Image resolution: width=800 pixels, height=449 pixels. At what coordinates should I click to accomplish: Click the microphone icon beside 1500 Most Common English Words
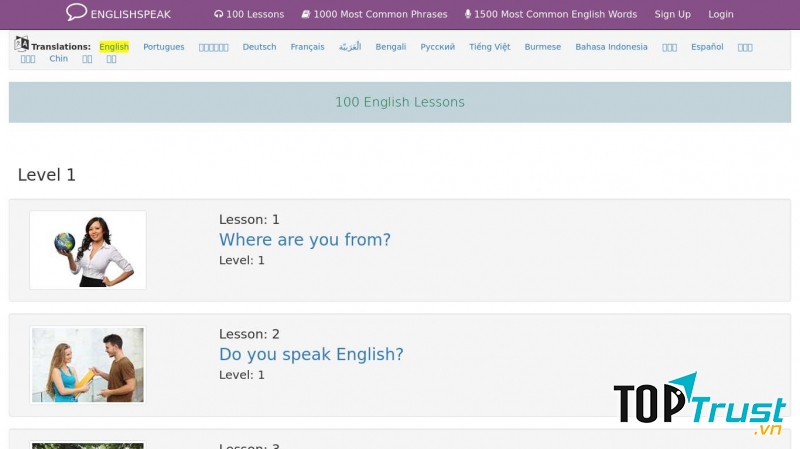(x=467, y=14)
